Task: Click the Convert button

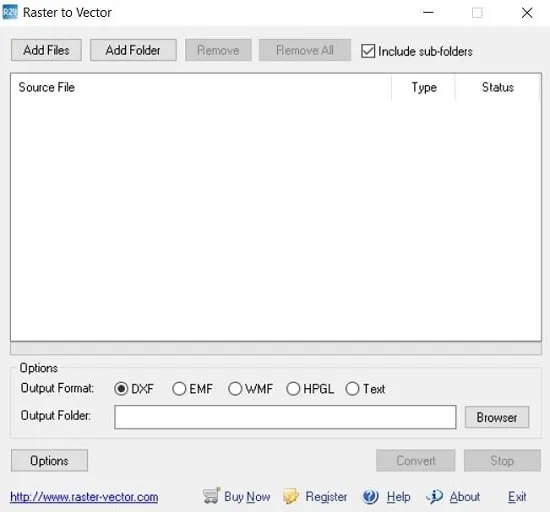Action: [416, 460]
